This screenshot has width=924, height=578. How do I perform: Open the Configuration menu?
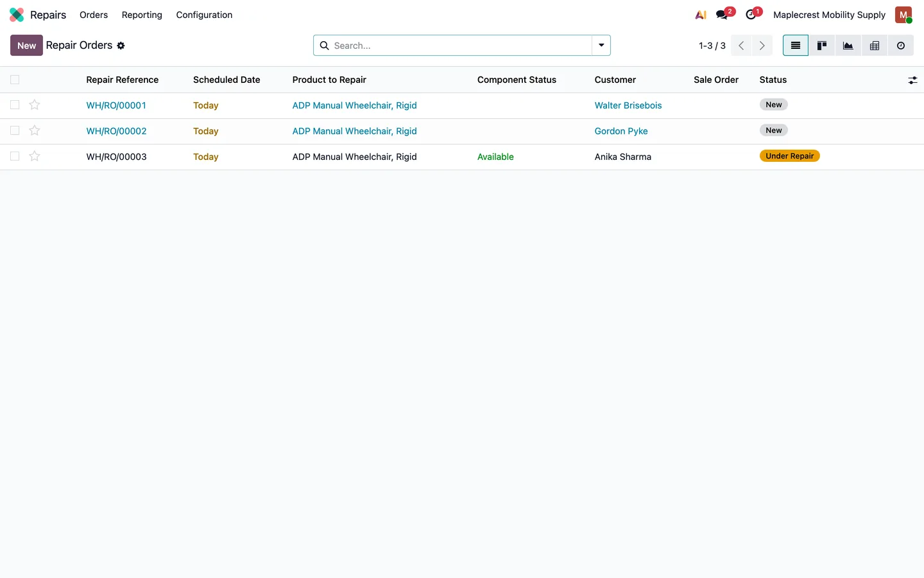pos(204,15)
